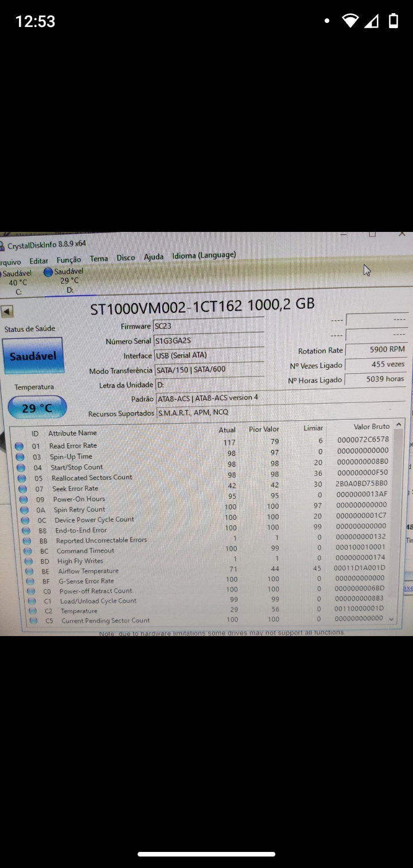Open the Ajuda menu
Viewport: 413px width, 868px height.
(x=154, y=257)
